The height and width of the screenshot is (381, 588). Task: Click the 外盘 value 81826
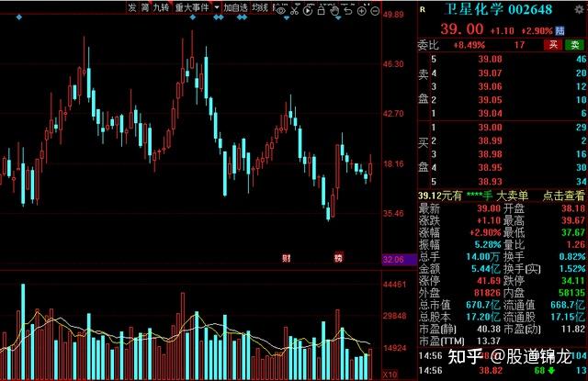tap(487, 293)
